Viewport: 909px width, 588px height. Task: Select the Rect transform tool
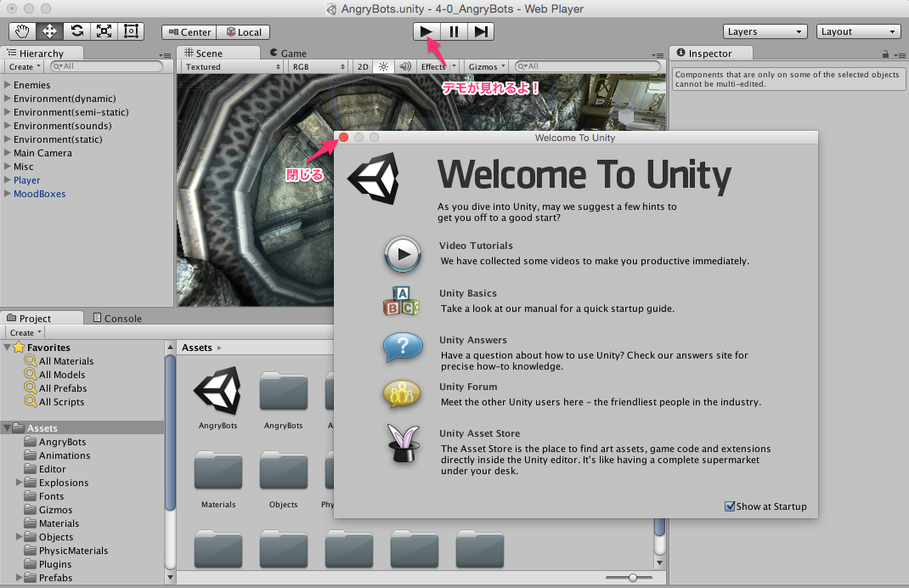coord(131,31)
